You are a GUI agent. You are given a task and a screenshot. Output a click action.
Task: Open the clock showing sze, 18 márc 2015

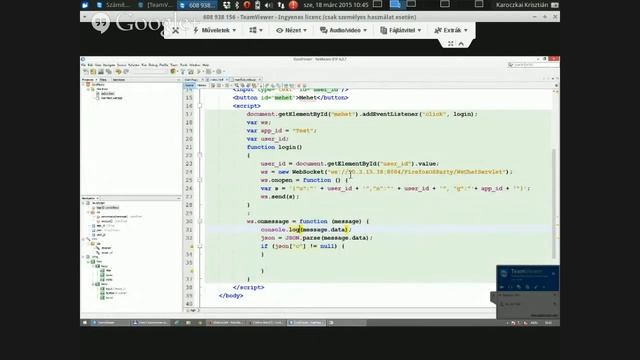(x=336, y=5)
